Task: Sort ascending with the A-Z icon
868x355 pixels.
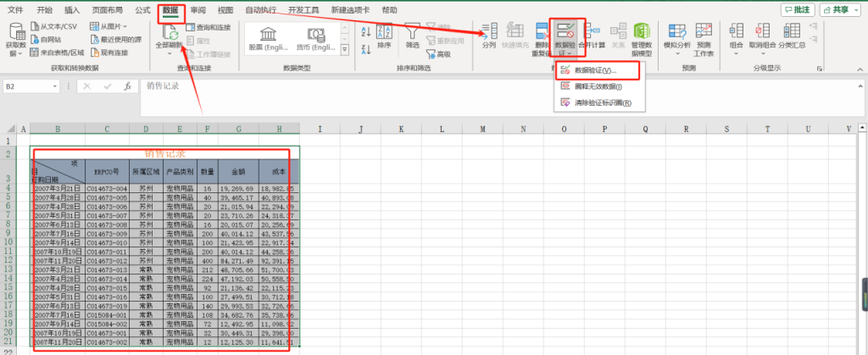Action: tap(365, 31)
